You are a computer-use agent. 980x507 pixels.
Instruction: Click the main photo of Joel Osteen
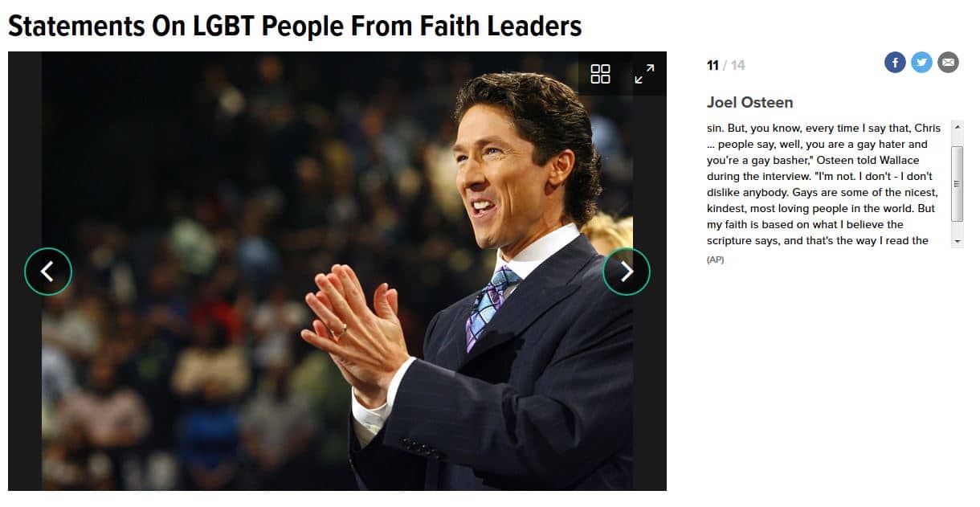coord(337,271)
